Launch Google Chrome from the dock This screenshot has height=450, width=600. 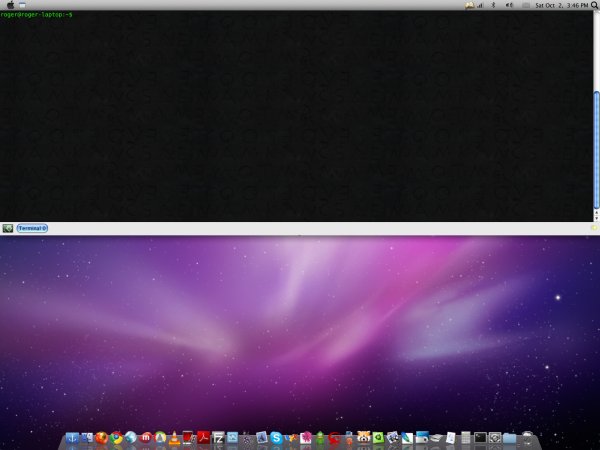point(116,438)
